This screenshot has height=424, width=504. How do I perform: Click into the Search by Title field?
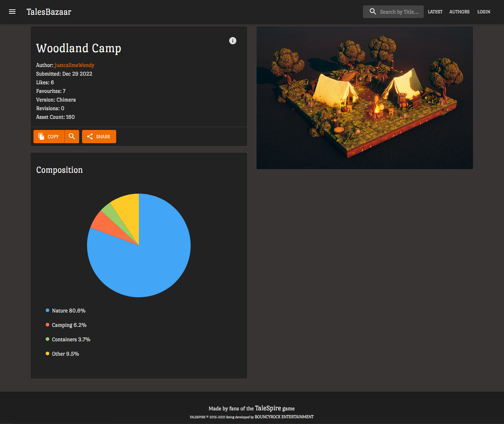[399, 12]
